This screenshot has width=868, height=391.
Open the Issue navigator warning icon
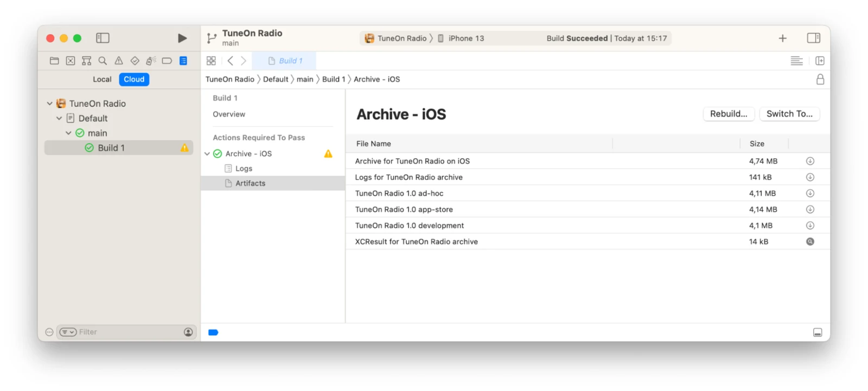pos(119,61)
